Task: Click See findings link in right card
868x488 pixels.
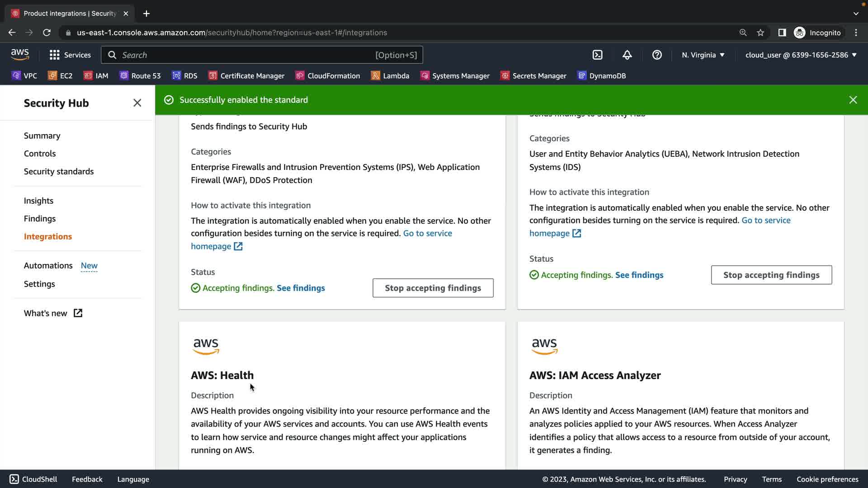Action: [x=639, y=275]
